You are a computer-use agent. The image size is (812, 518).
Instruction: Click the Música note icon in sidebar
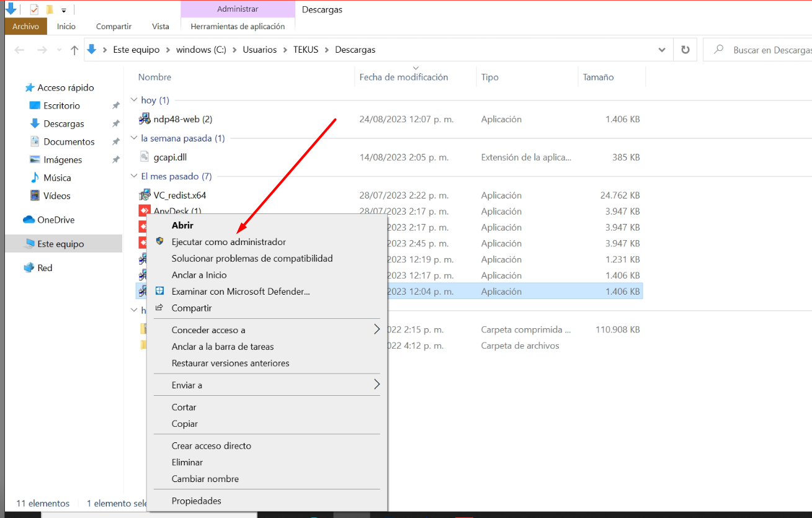point(35,177)
